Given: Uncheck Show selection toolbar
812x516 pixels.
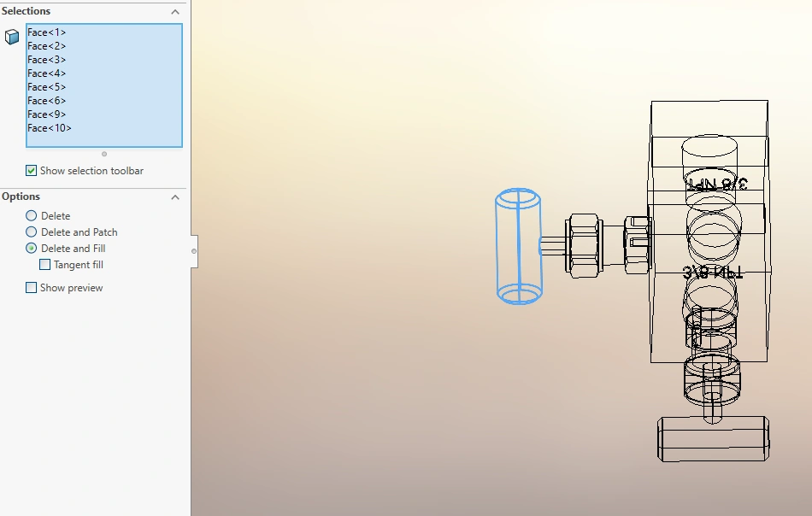Looking at the screenshot, I should click(31, 171).
